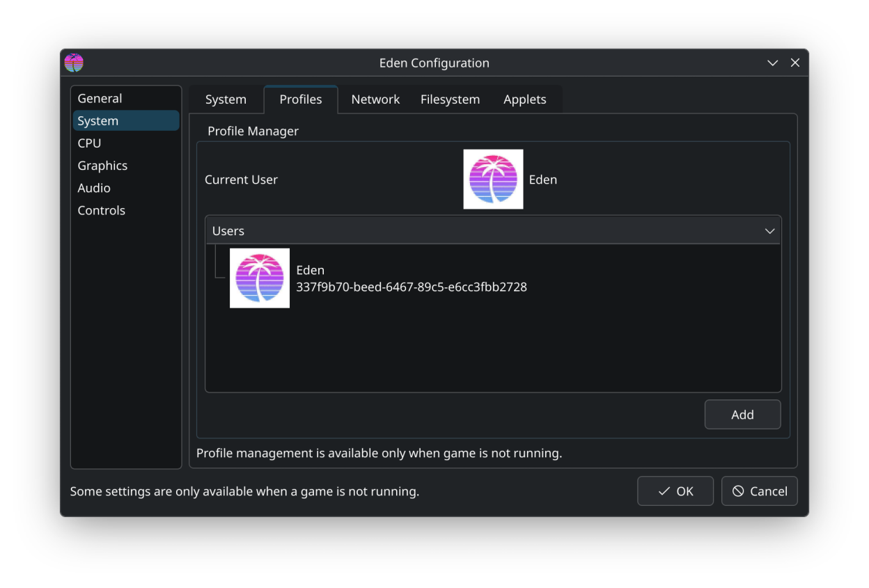Click the title bar down-arrow button
The width and height of the screenshot is (869, 588).
pyautogui.click(x=772, y=63)
